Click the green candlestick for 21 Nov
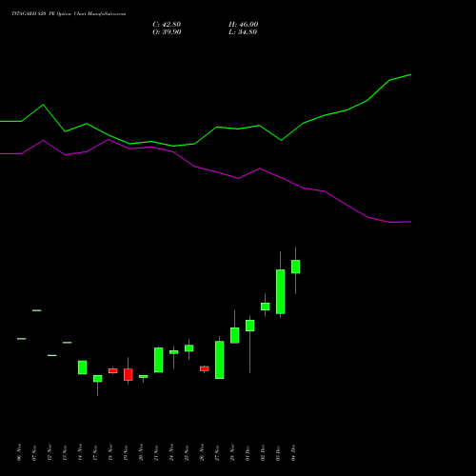476x476 pixels. (x=159, y=360)
